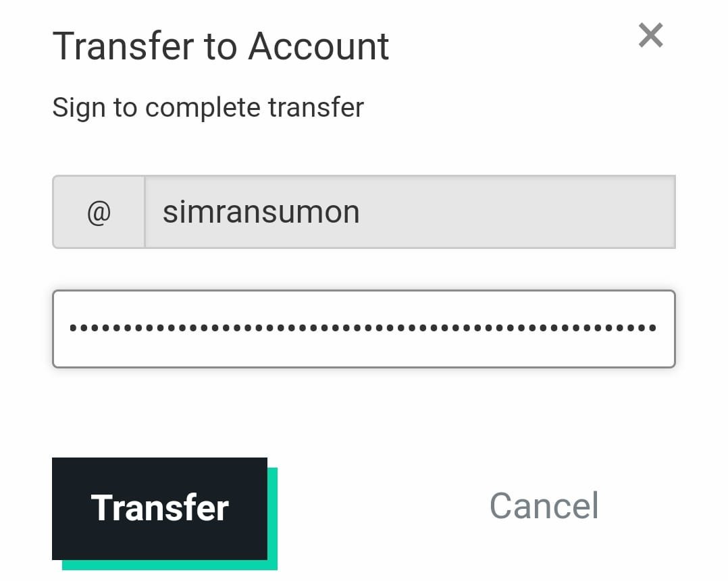Viewport: 728px width, 581px height.
Task: Dismiss dialog using the gray X icon
Action: [x=650, y=35]
